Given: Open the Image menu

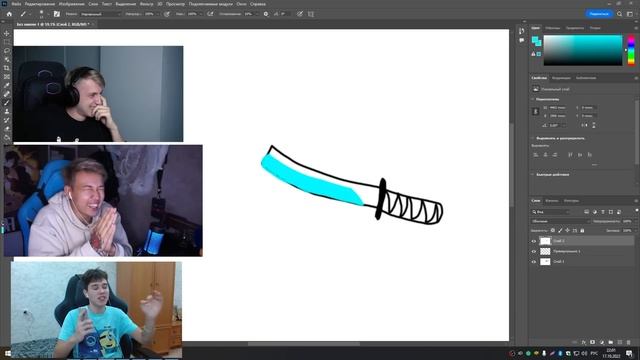Looking at the screenshot, I should (72, 4).
